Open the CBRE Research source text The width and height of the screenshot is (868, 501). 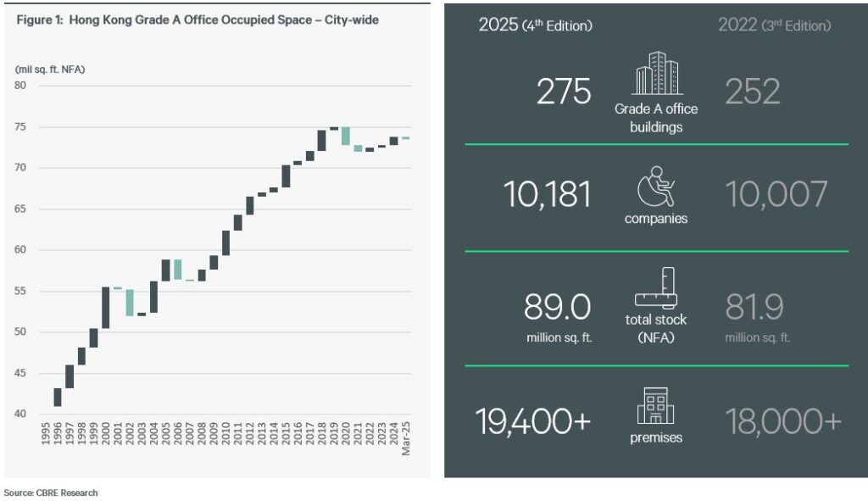[51, 493]
